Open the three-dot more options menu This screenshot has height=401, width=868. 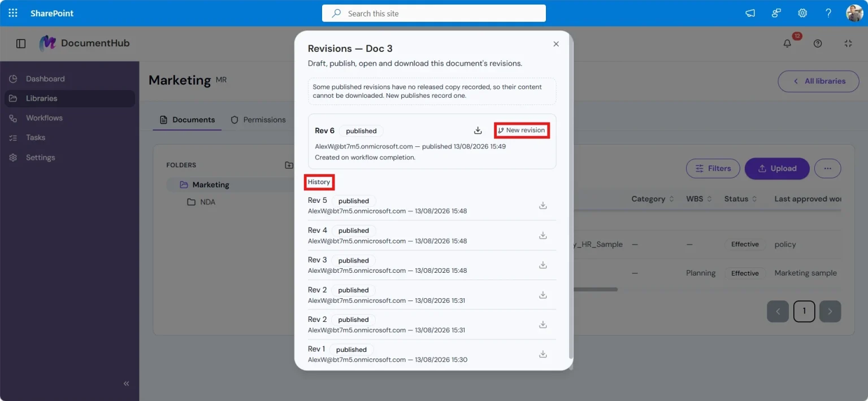click(827, 168)
